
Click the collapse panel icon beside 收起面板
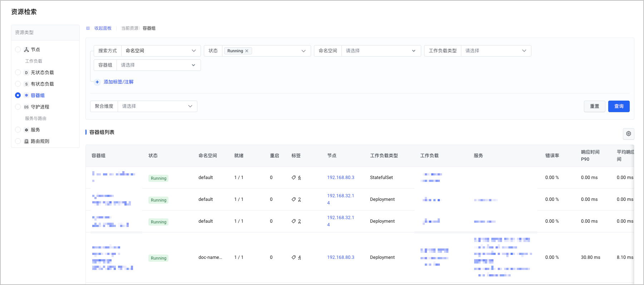coord(88,28)
